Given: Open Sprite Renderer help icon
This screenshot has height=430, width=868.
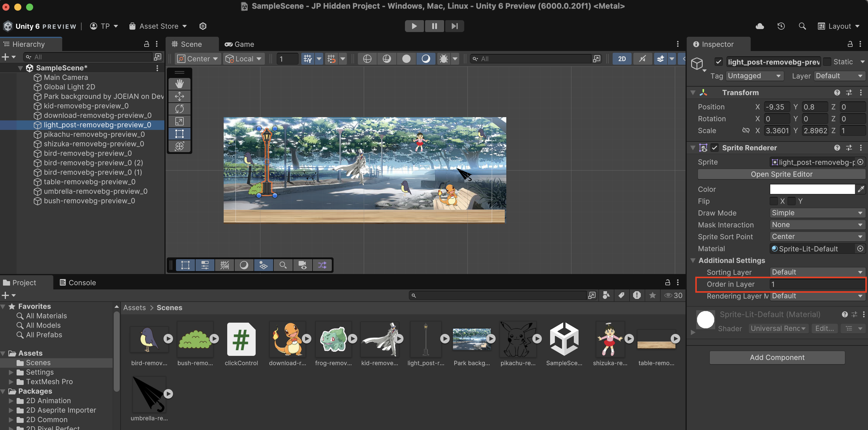Looking at the screenshot, I should click(837, 148).
